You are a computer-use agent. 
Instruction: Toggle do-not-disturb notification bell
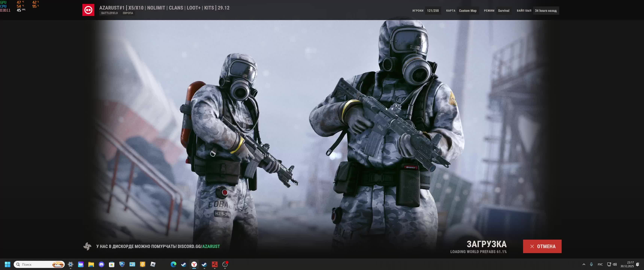click(x=637, y=264)
